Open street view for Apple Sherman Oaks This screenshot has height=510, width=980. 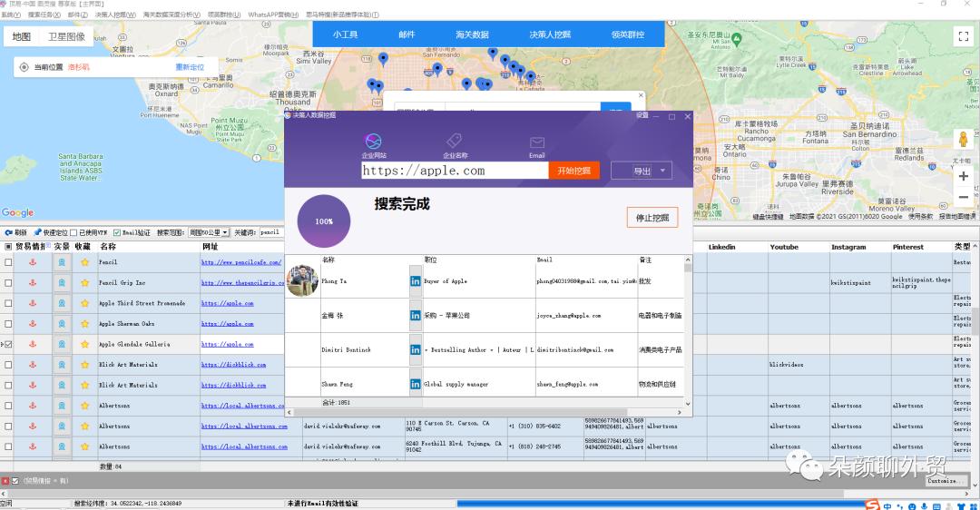[62, 324]
